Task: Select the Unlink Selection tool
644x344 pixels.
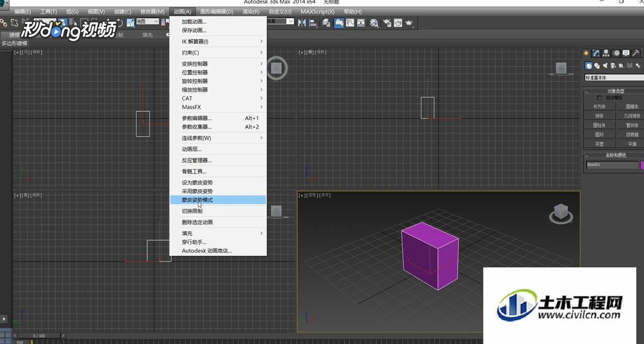Action: click(14, 23)
